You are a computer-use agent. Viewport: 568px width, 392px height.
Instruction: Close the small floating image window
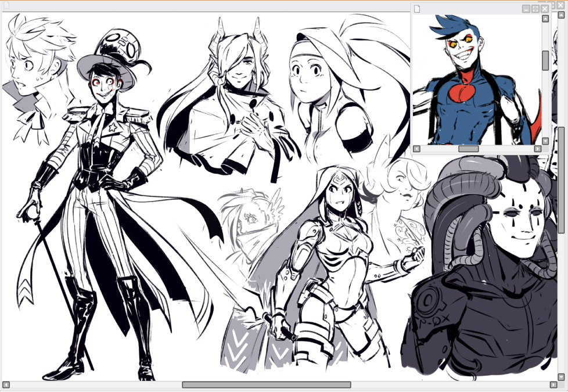(545, 9)
